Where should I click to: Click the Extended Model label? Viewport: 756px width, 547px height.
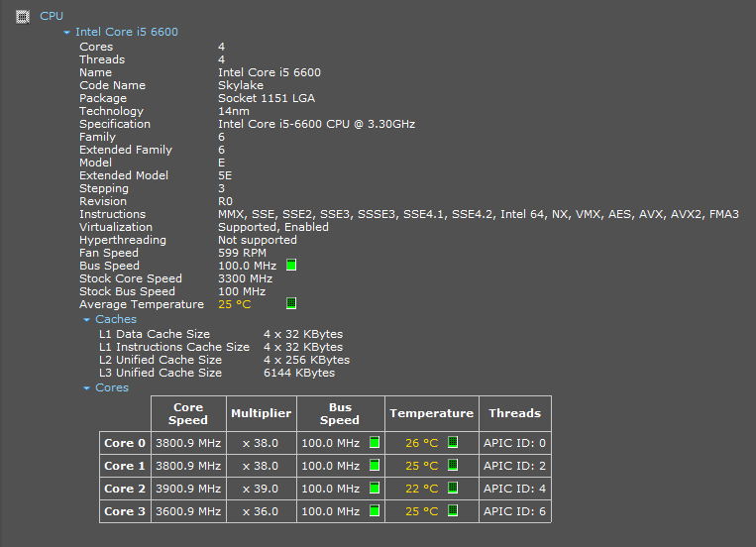[x=124, y=175]
